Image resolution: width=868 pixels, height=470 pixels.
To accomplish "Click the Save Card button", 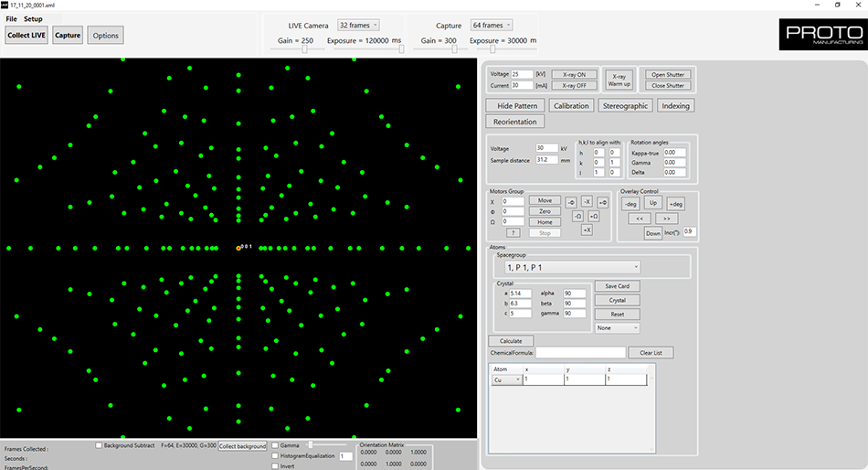I will coord(618,286).
